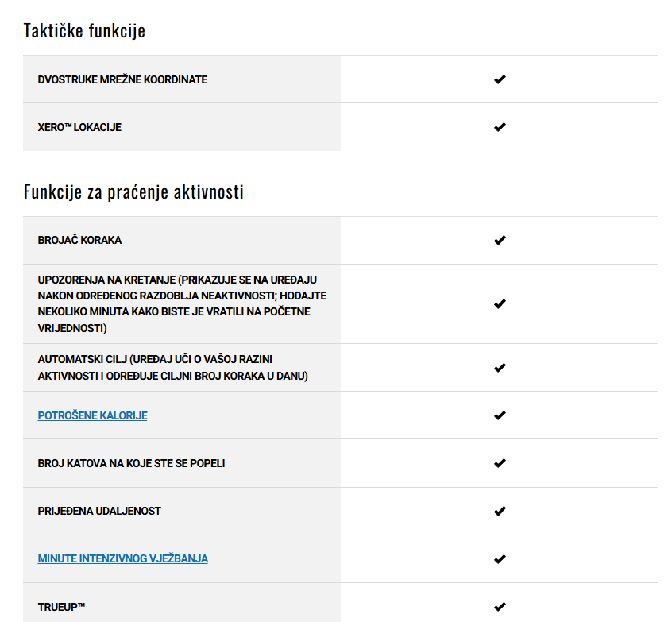
Task: Click checkmark in Minute intenzivnog vježbanja row
Action: 500,559
